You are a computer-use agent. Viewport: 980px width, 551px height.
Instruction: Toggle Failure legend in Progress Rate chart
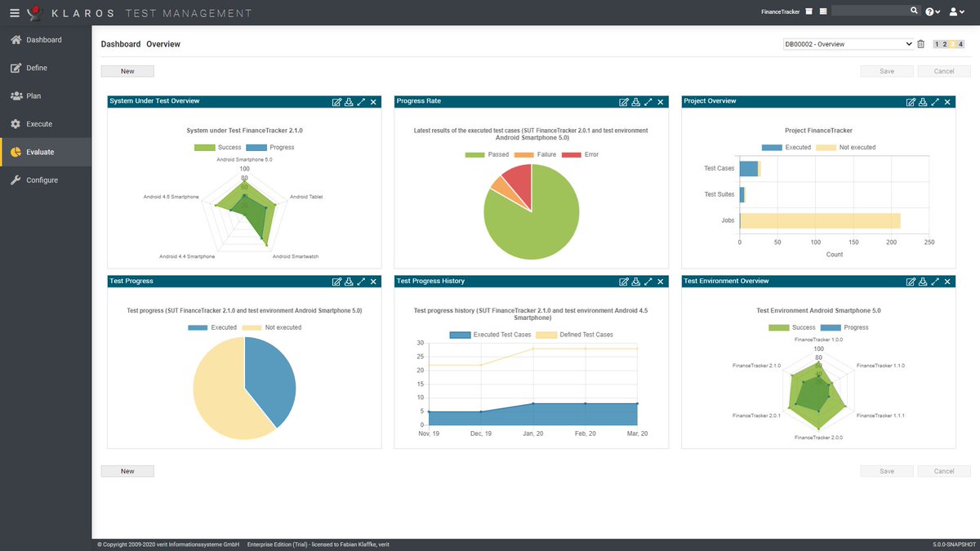[536, 155]
